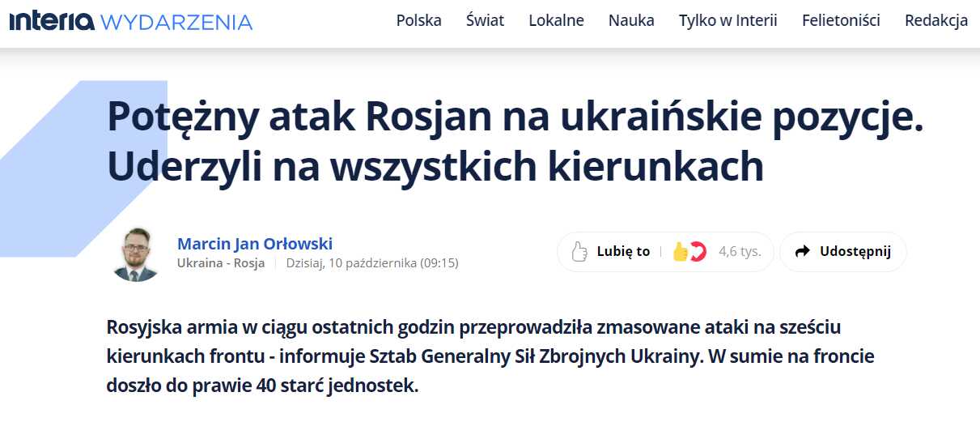Open Tylko w Interii menu item

pos(728,21)
